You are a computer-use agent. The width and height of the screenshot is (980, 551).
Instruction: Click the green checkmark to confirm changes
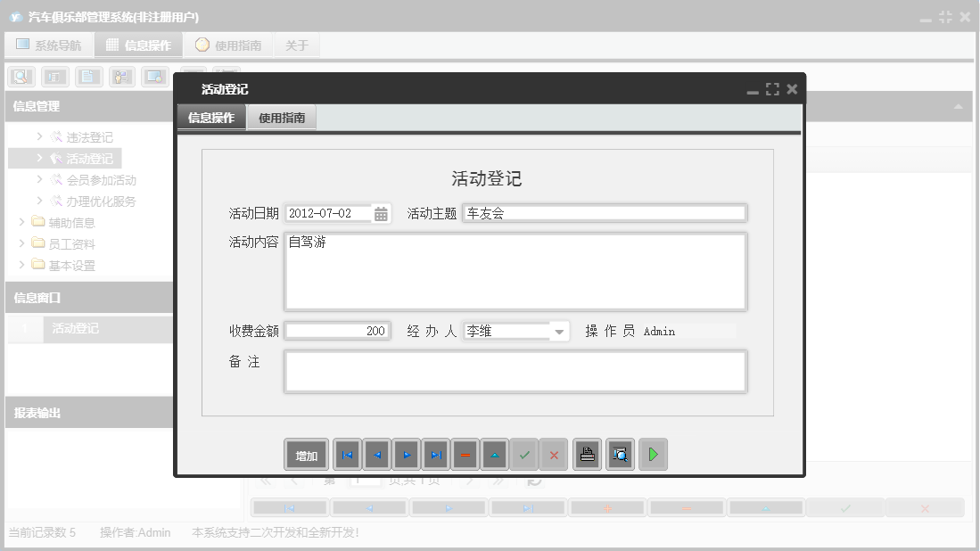(x=524, y=454)
